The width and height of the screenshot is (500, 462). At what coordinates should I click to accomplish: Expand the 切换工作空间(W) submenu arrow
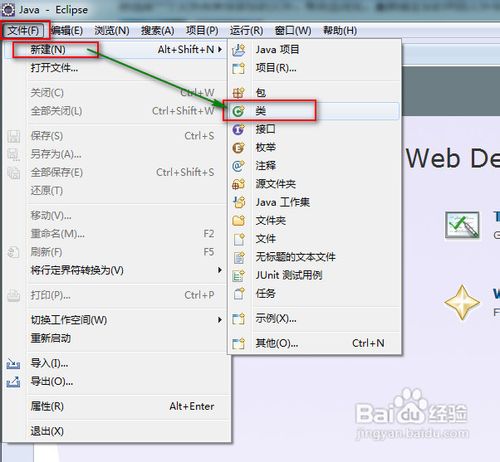tap(220, 320)
